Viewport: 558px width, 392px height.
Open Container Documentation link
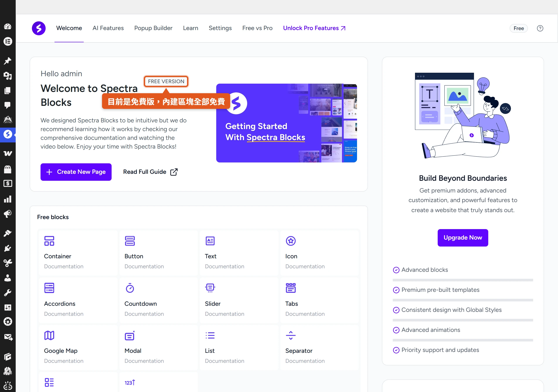pos(64,266)
